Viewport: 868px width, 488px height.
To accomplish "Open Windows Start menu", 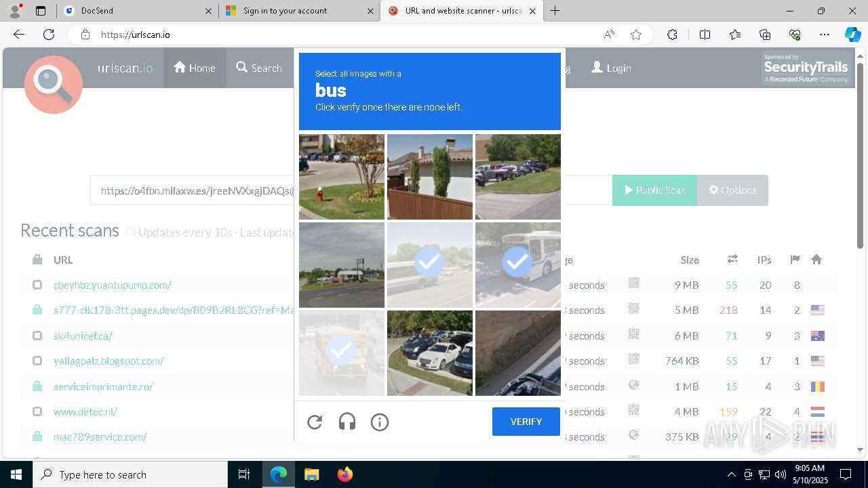I will point(16,474).
